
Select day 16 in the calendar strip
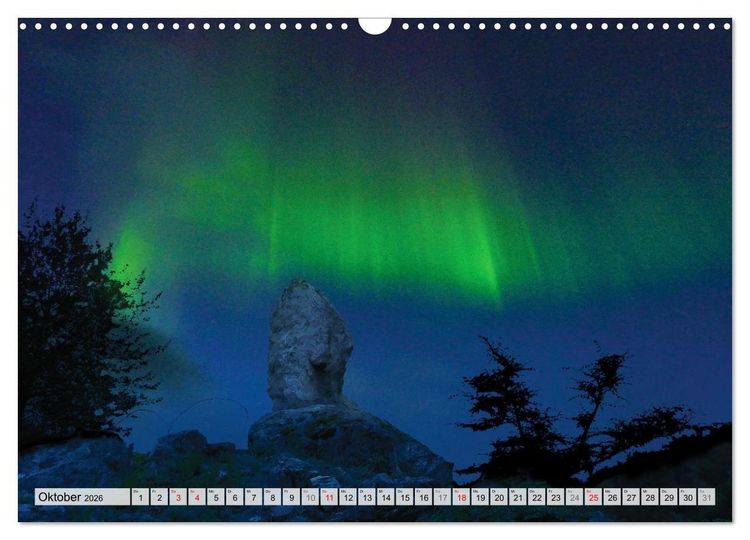coord(424,496)
